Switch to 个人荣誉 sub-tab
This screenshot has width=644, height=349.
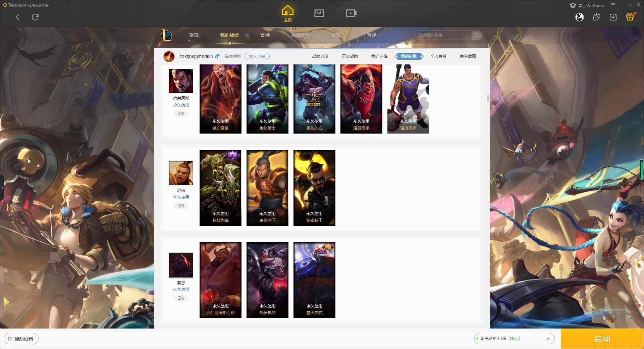[438, 56]
